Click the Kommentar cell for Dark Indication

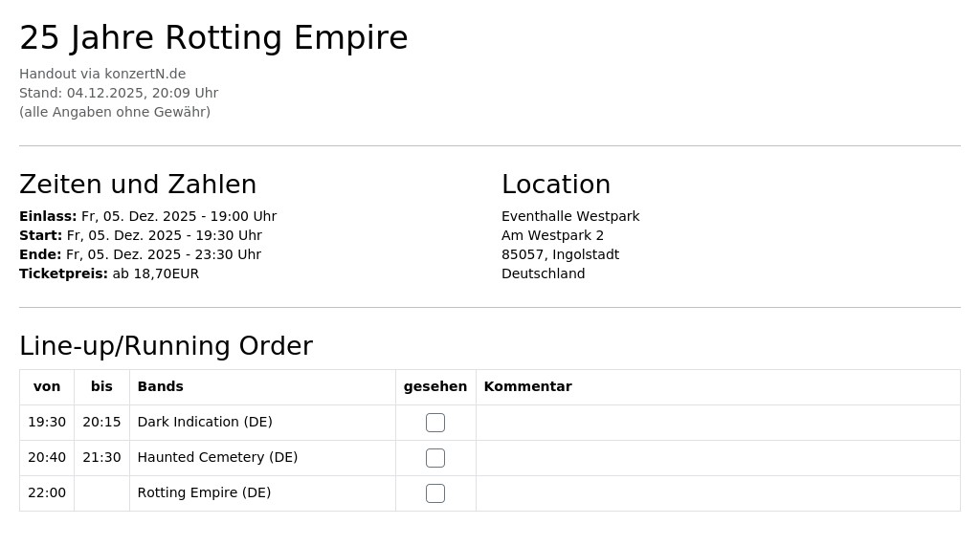click(x=718, y=423)
